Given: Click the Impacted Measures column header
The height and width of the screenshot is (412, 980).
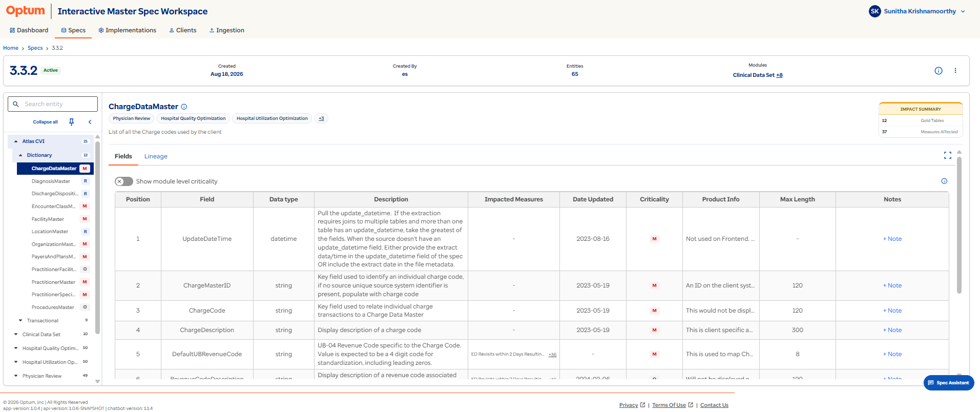Looking at the screenshot, I should tap(514, 200).
